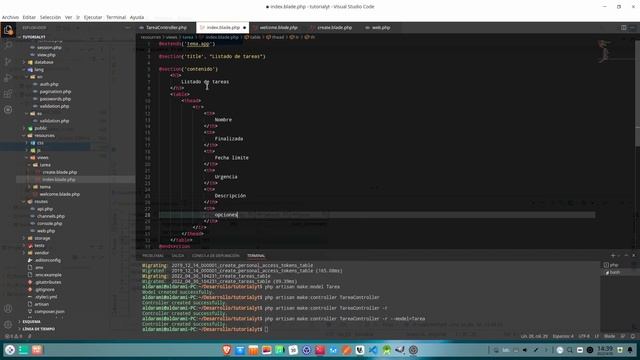Open console.php in the routes folder

tap(49, 223)
